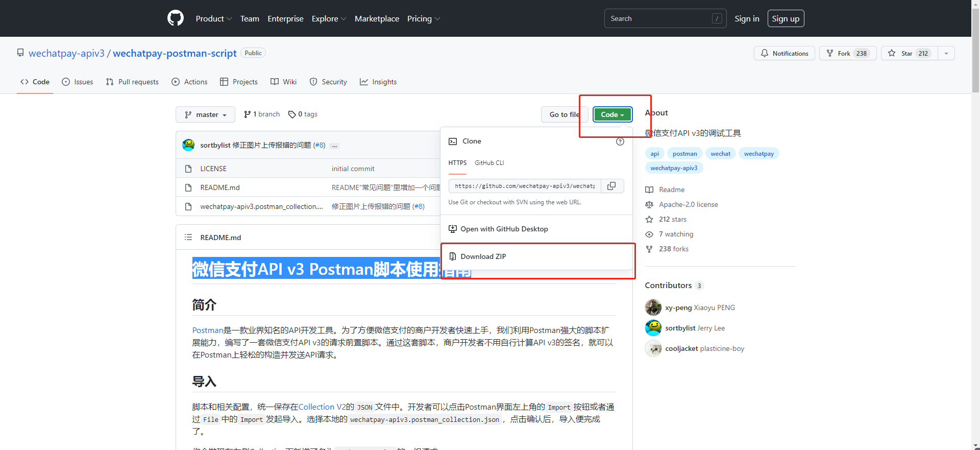Image resolution: width=980 pixels, height=450 pixels.
Task: Open the star lists dropdown arrow
Action: (x=946, y=53)
